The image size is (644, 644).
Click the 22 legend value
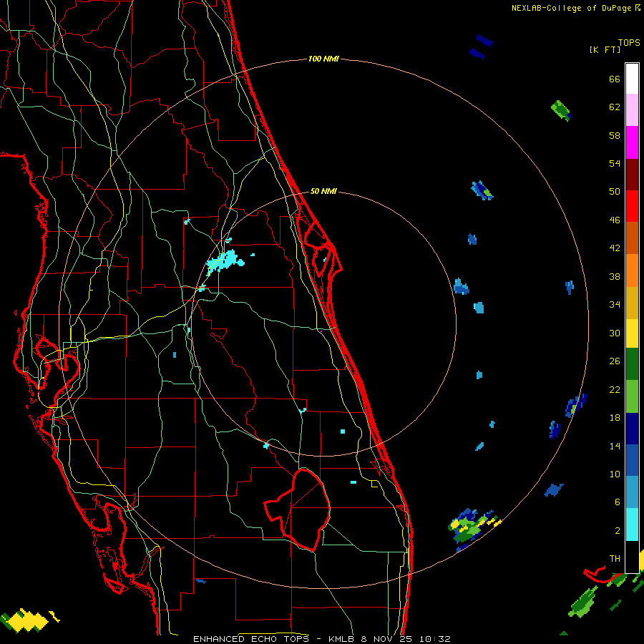point(615,390)
